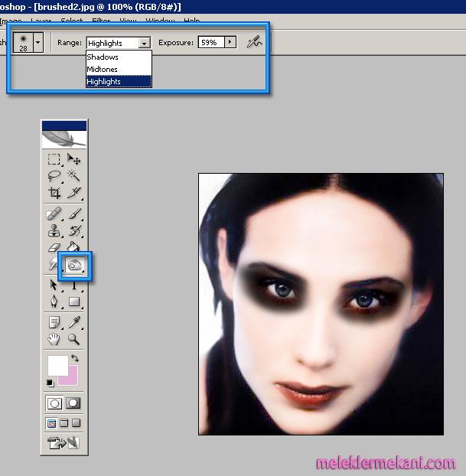
Task: Collapse the Range dropdown arrow
Action: pyautogui.click(x=145, y=44)
